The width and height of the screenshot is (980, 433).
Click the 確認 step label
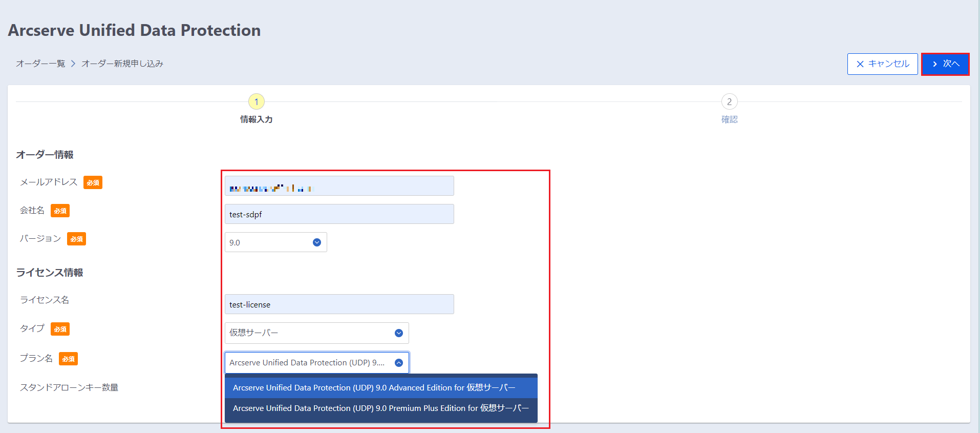pyautogui.click(x=730, y=119)
